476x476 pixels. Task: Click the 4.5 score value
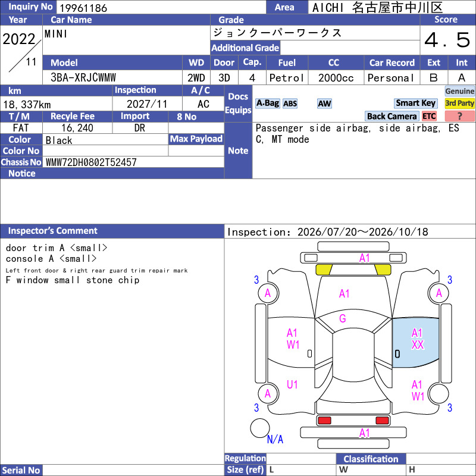447,40
